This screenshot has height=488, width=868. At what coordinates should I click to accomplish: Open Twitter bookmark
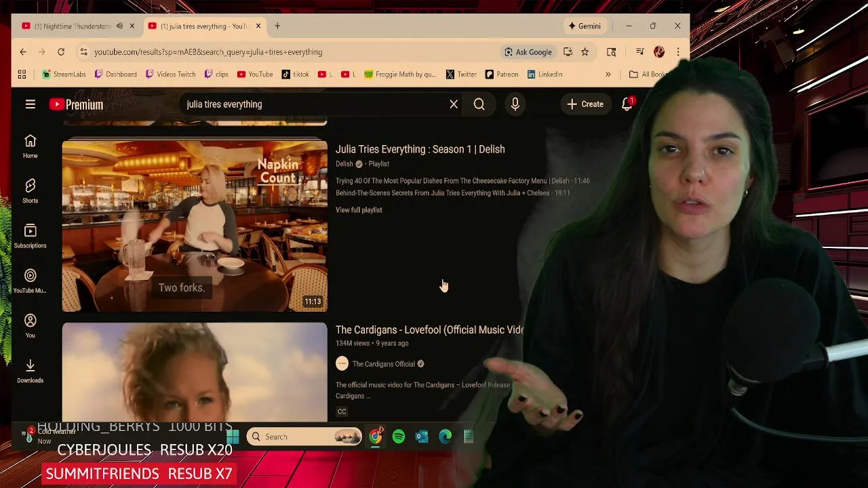pyautogui.click(x=461, y=75)
